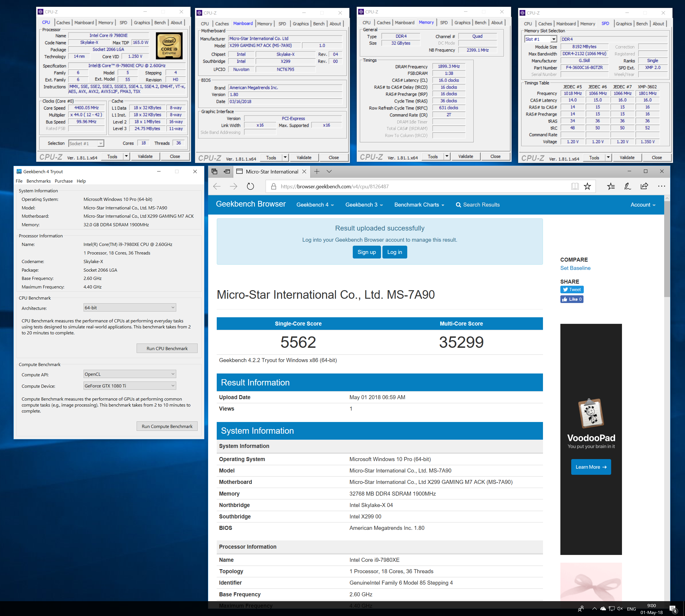685x616 pixels.
Task: Expand the Geekbench 3 navbar dropdown
Action: 364,205
